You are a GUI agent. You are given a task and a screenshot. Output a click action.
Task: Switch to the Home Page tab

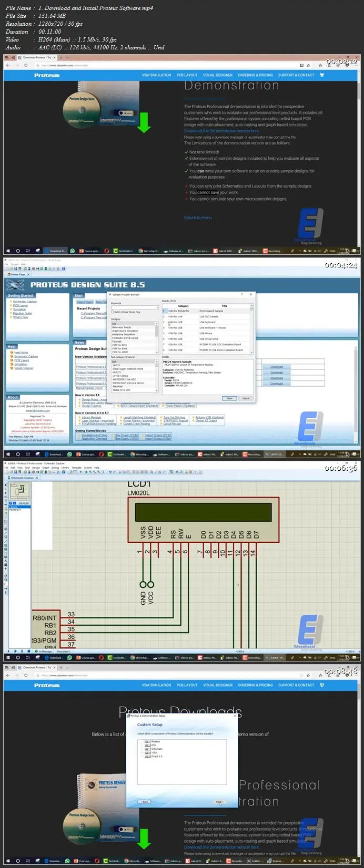pos(18,274)
